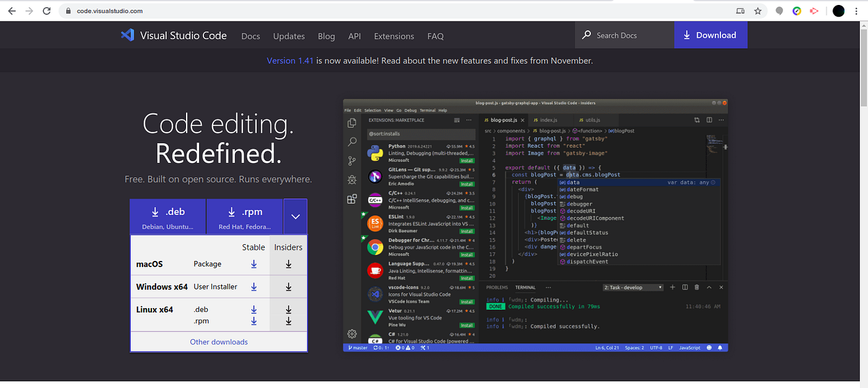This screenshot has width=868, height=388.
Task: Click the Vetur logo in the preview image
Action: click(374, 317)
